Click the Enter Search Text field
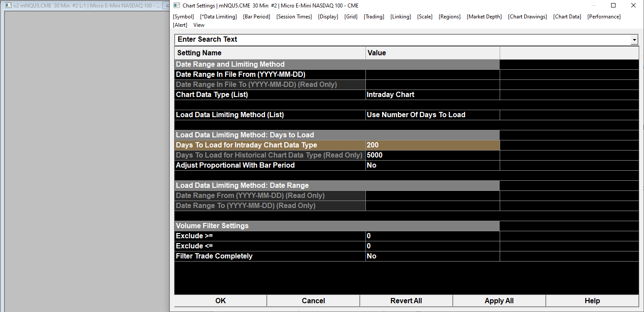Image resolution: width=644 pixels, height=312 pixels. [x=403, y=39]
